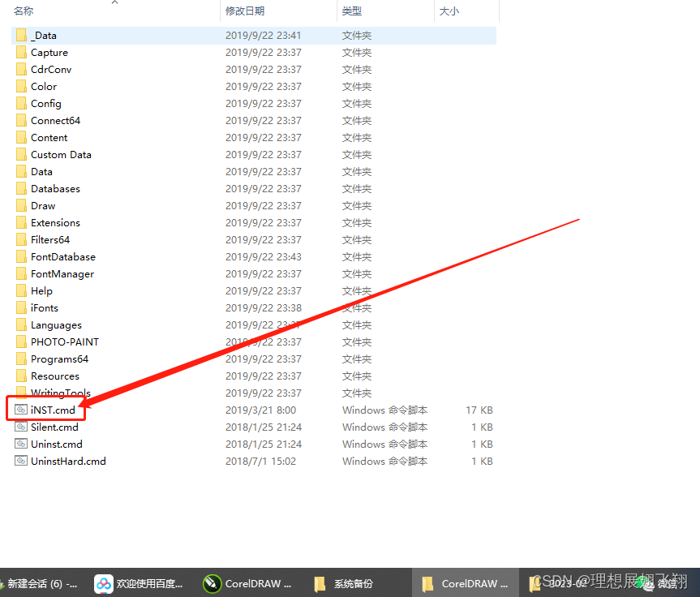Click the 17 KB size of iNST.cmd
700x597 pixels.
tap(479, 410)
